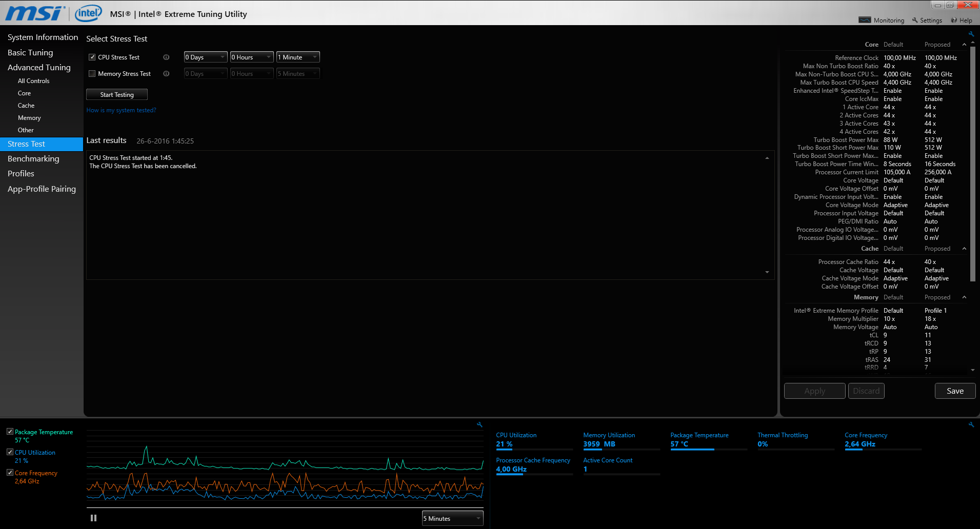
Task: Open the Profiles page
Action: click(x=21, y=174)
